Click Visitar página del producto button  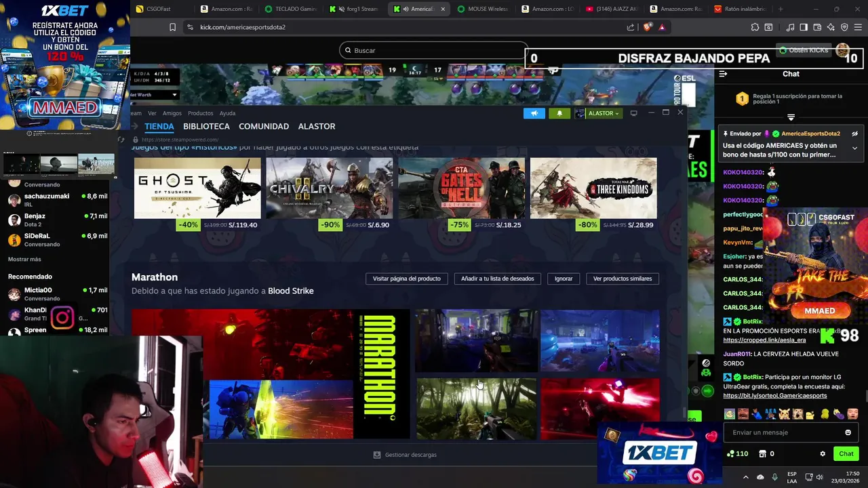(x=406, y=279)
